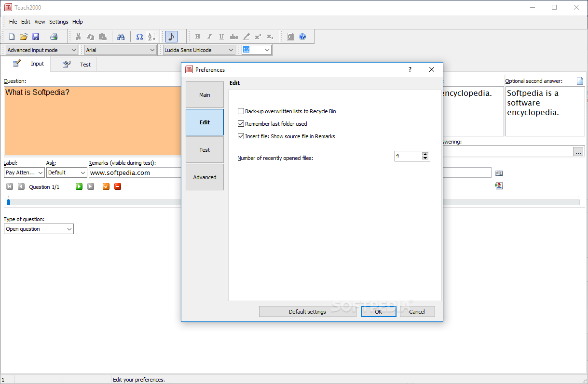588x384 pixels.
Task: Paste using the clipboard toolbar icon
Action: (x=102, y=37)
